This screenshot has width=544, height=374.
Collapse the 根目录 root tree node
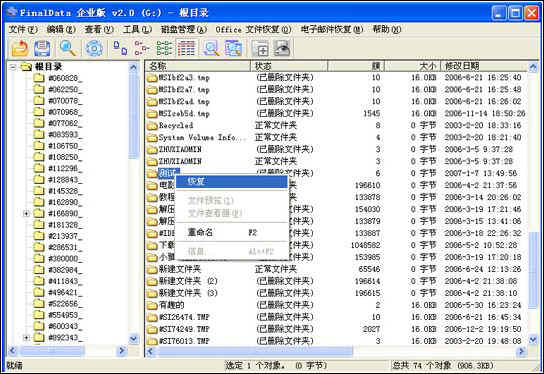pyautogui.click(x=13, y=67)
